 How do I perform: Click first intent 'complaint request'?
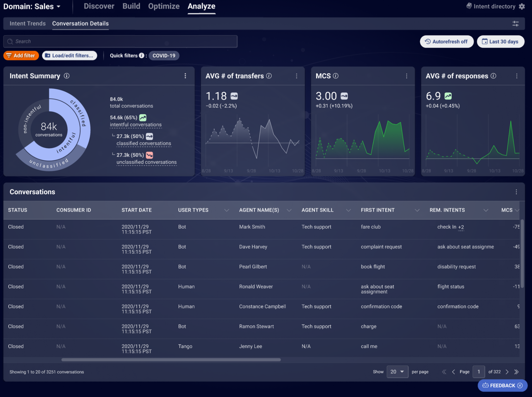[x=381, y=247]
